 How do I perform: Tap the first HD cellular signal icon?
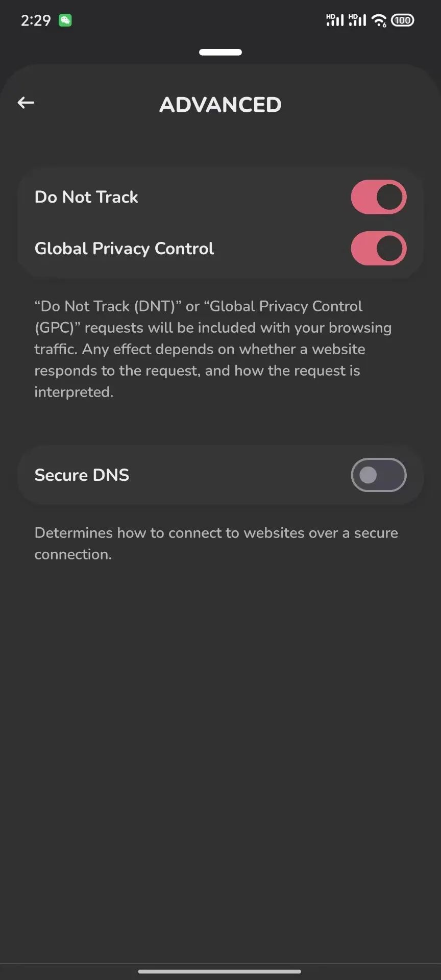coord(335,20)
